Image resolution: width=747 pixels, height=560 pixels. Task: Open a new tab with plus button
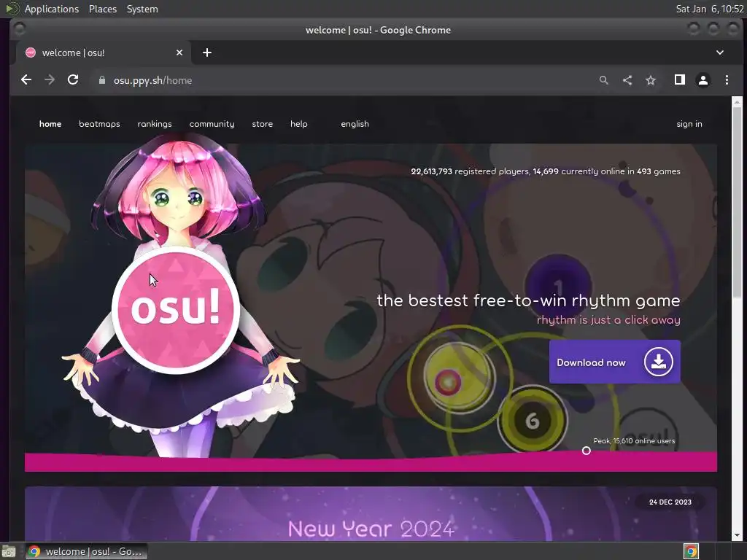tap(206, 52)
